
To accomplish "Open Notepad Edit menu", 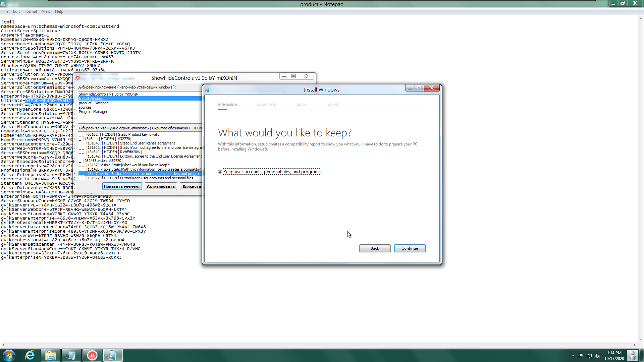I will pos(16,11).
